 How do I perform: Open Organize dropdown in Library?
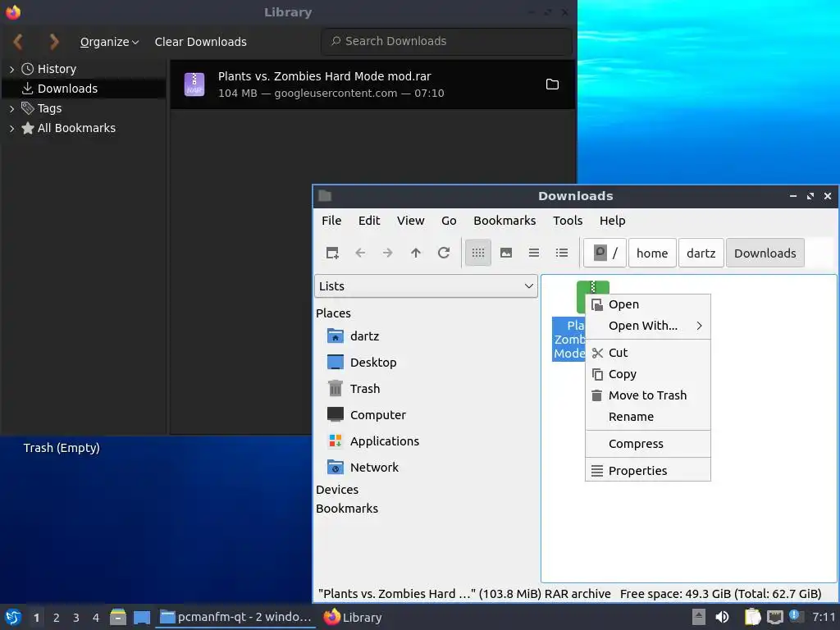click(x=109, y=42)
